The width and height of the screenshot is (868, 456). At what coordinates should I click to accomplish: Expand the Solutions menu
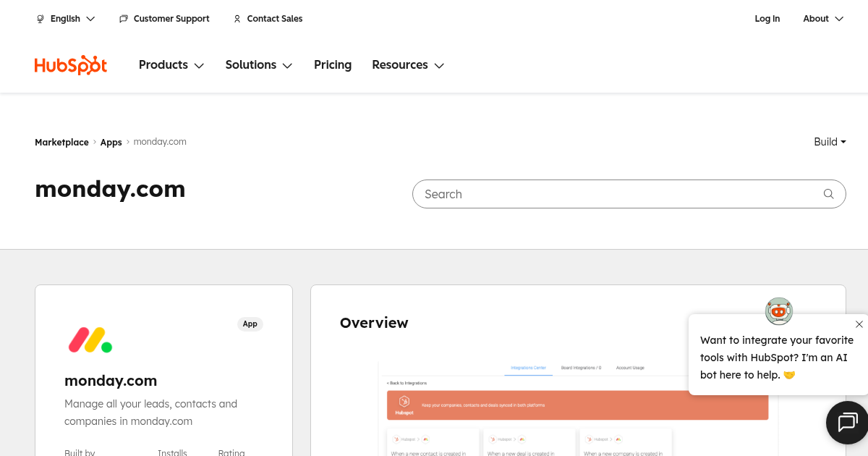tap(259, 65)
